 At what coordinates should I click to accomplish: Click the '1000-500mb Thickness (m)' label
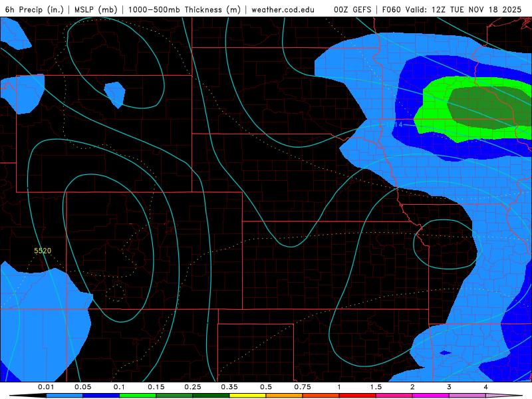[184, 9]
